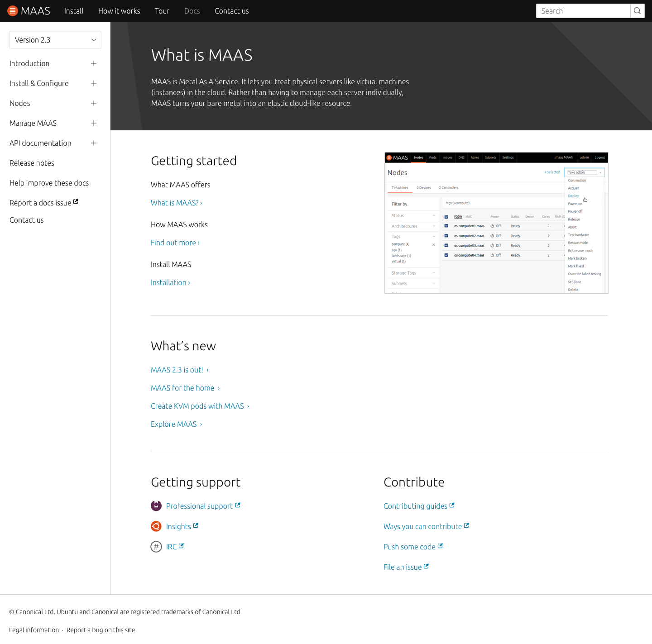Open Contact us in the sidebar
This screenshot has width=652, height=644.
coord(27,220)
